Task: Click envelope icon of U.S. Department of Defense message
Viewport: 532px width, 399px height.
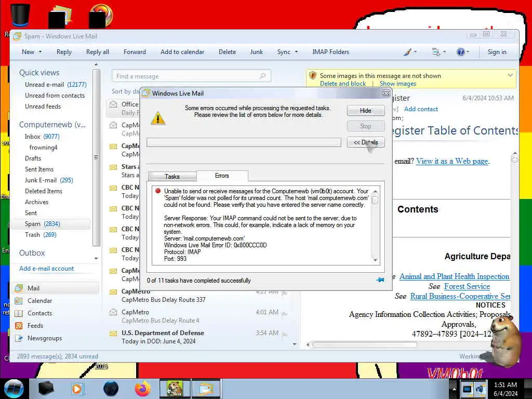Action: coord(113,333)
